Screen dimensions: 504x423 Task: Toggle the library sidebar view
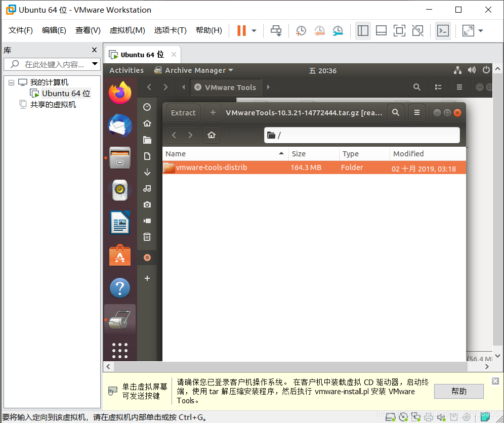pos(363,31)
